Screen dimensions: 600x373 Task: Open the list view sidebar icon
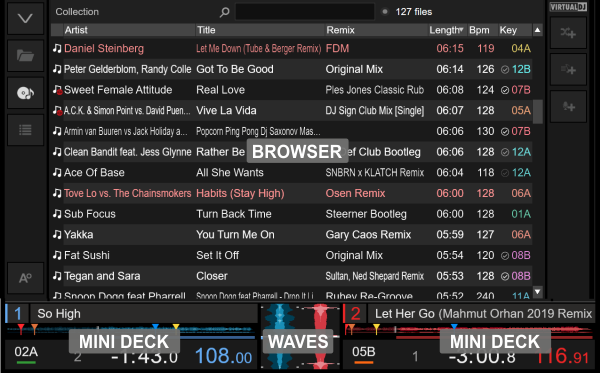tap(25, 130)
